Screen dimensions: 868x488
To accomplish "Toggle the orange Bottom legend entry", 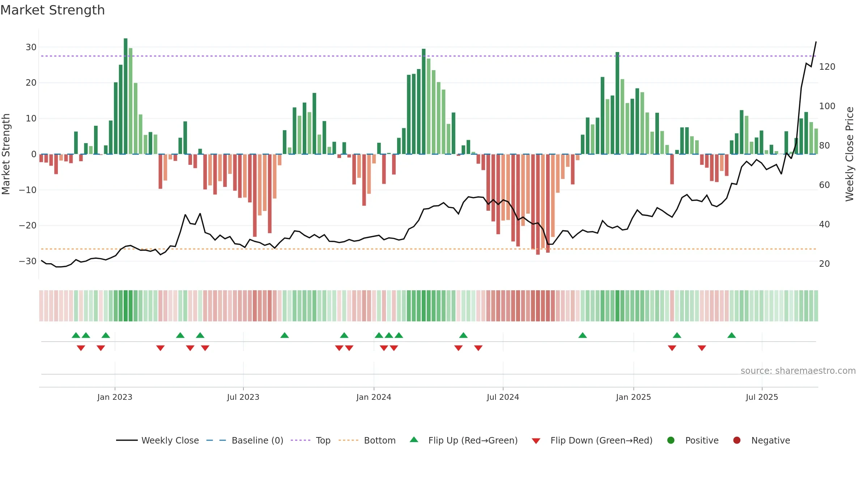I will click(x=367, y=440).
